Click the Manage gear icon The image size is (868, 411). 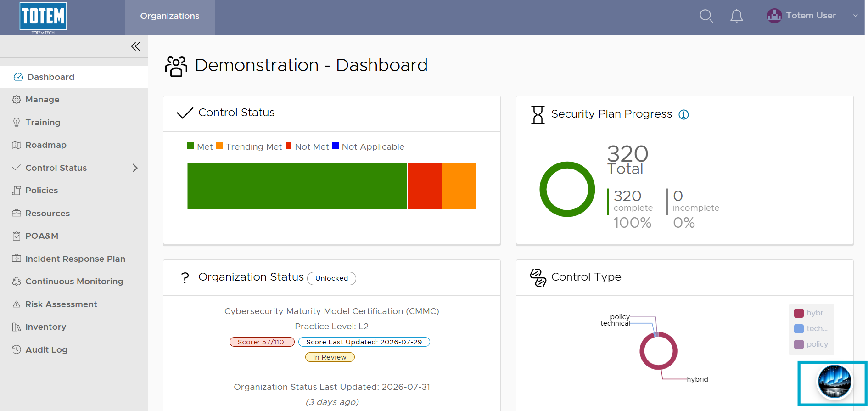[17, 100]
